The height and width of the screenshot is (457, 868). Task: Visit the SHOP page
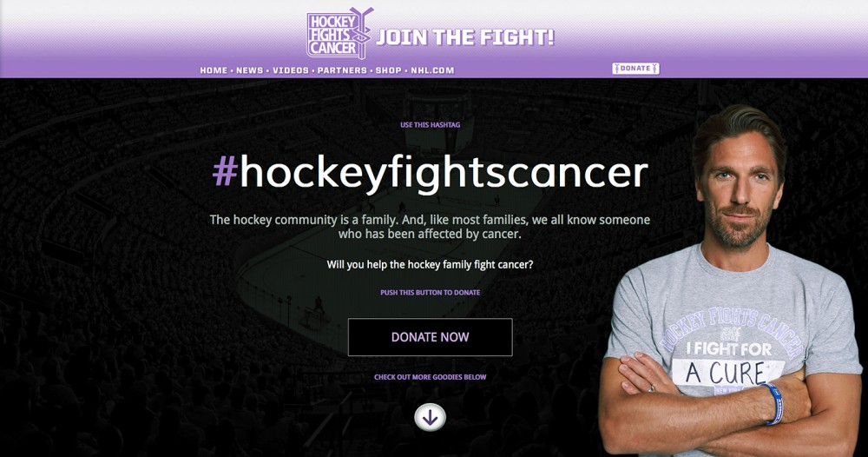click(x=389, y=70)
